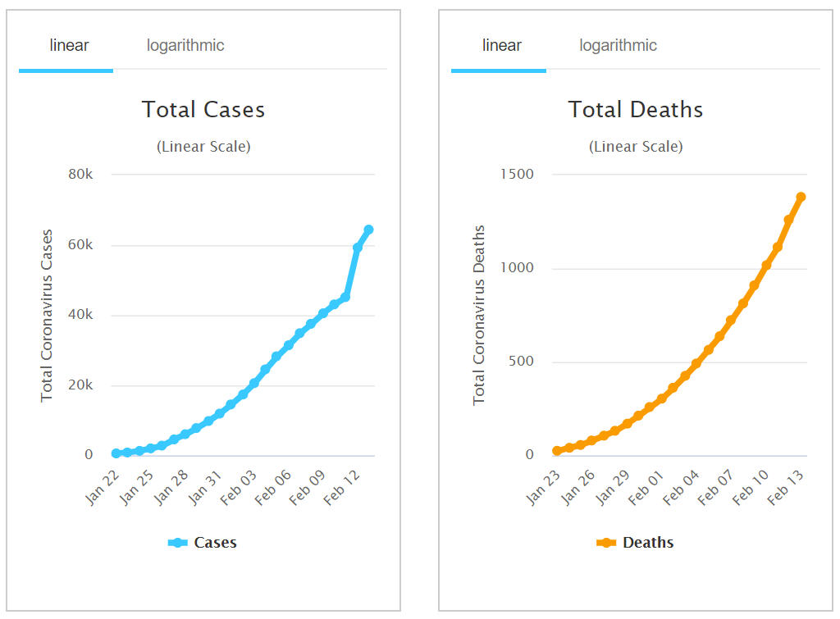840x619 pixels.
Task: Click the last data point on Deaths line
Action: coord(801,197)
